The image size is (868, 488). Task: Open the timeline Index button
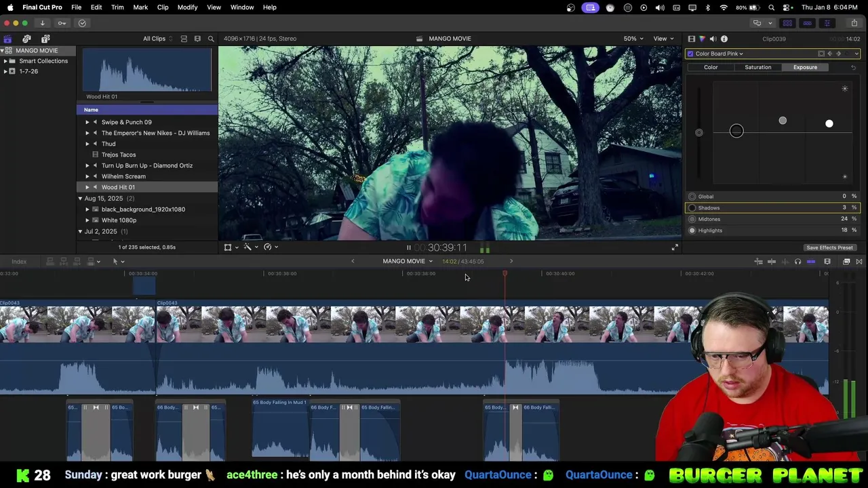[x=19, y=262]
